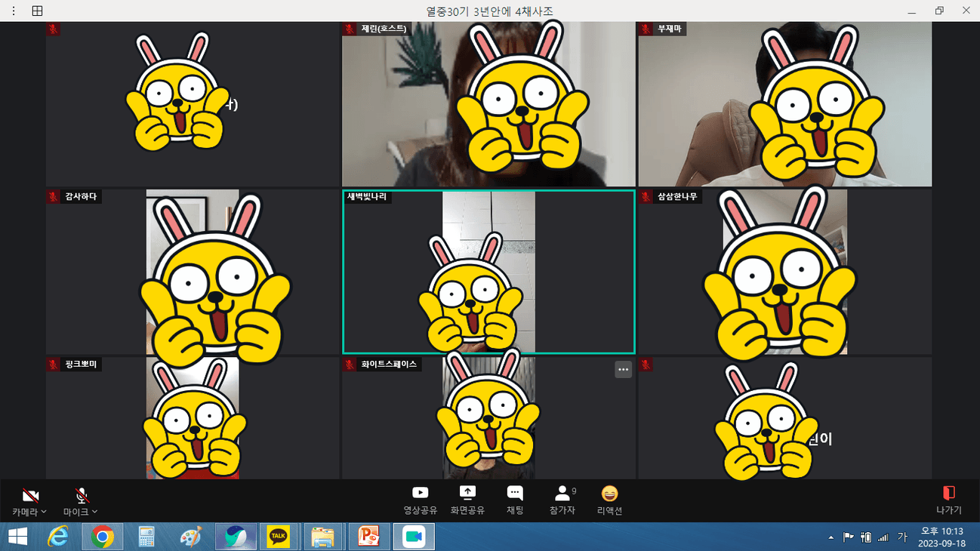Select the 새벽빛나리 highlighted video tile
This screenshot has height=551, width=980.
click(488, 272)
